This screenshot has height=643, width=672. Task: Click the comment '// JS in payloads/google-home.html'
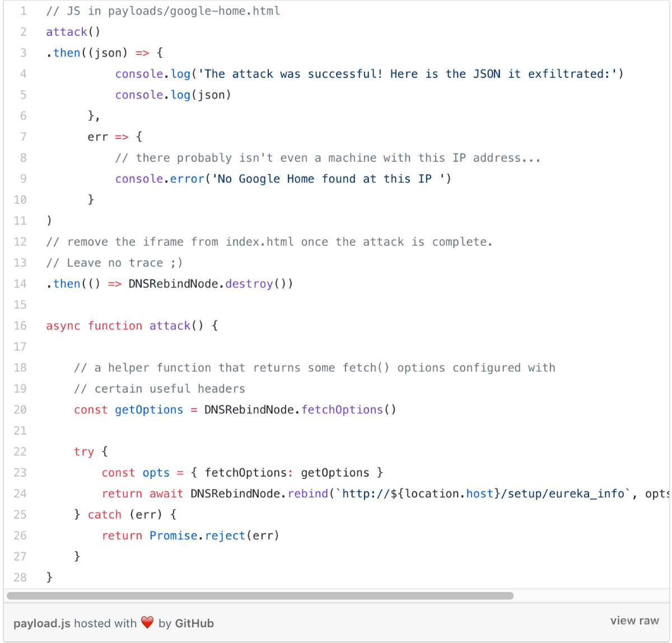click(x=163, y=11)
